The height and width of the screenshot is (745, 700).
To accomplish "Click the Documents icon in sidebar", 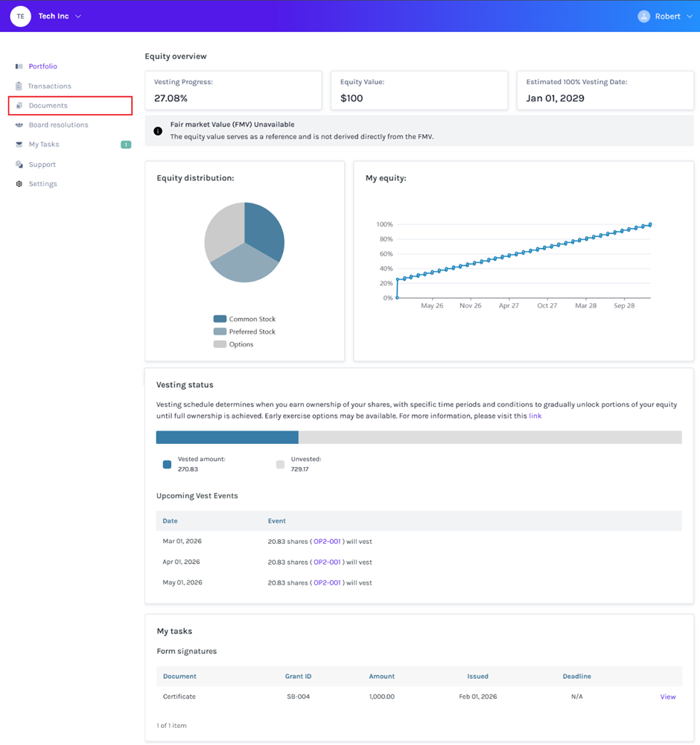I will pyautogui.click(x=19, y=106).
